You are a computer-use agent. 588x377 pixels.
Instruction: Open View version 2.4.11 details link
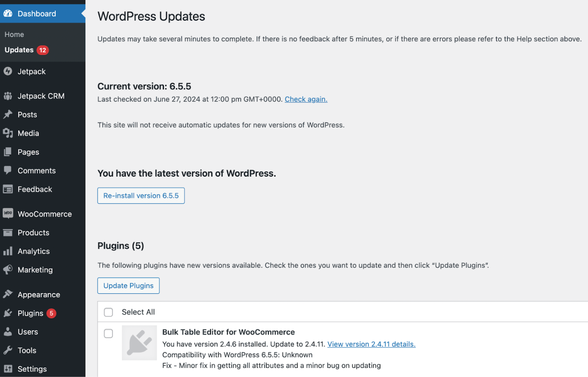pos(371,344)
